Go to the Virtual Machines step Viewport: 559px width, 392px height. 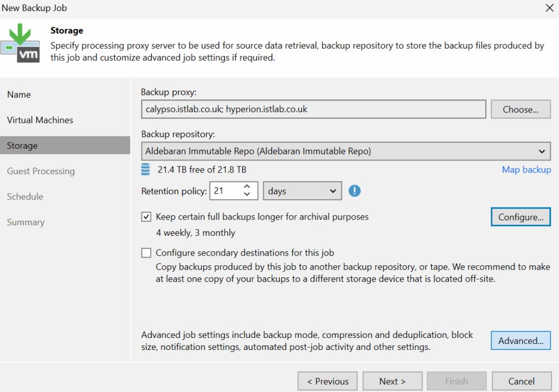40,120
